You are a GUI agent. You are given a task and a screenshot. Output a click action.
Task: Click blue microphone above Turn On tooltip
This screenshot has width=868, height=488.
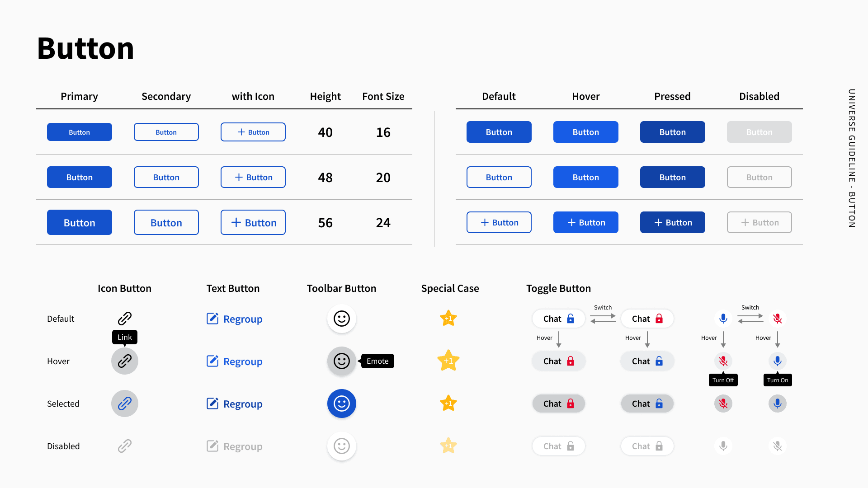(778, 361)
